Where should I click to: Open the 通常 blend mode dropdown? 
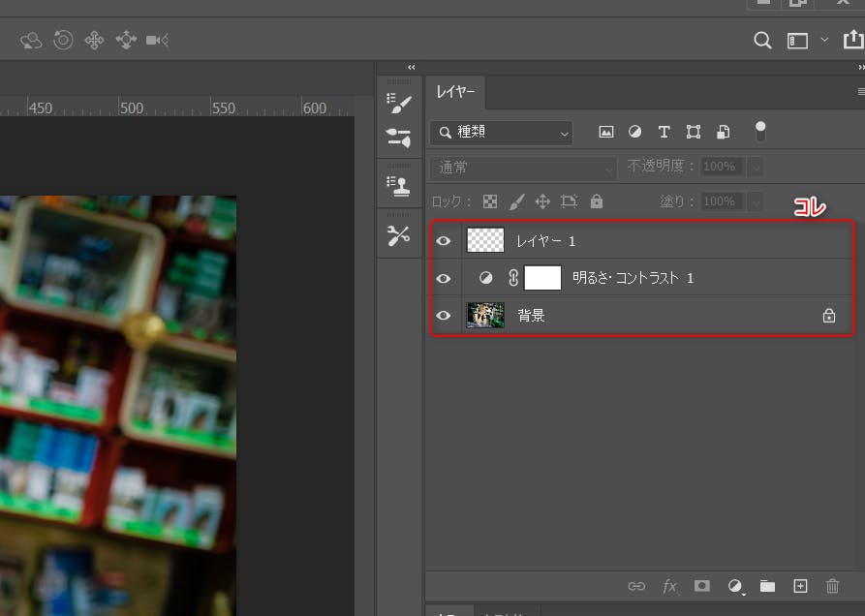[x=524, y=168]
